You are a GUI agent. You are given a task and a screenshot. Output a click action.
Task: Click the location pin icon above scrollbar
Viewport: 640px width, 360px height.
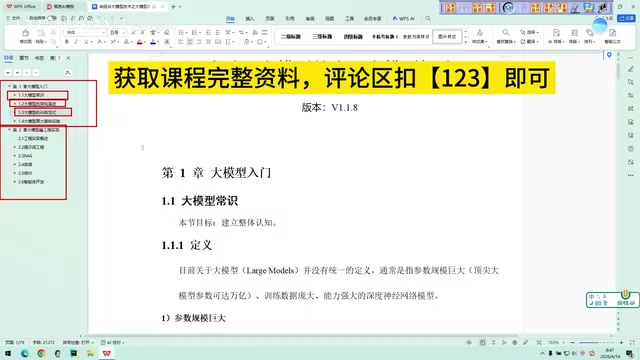point(609,55)
